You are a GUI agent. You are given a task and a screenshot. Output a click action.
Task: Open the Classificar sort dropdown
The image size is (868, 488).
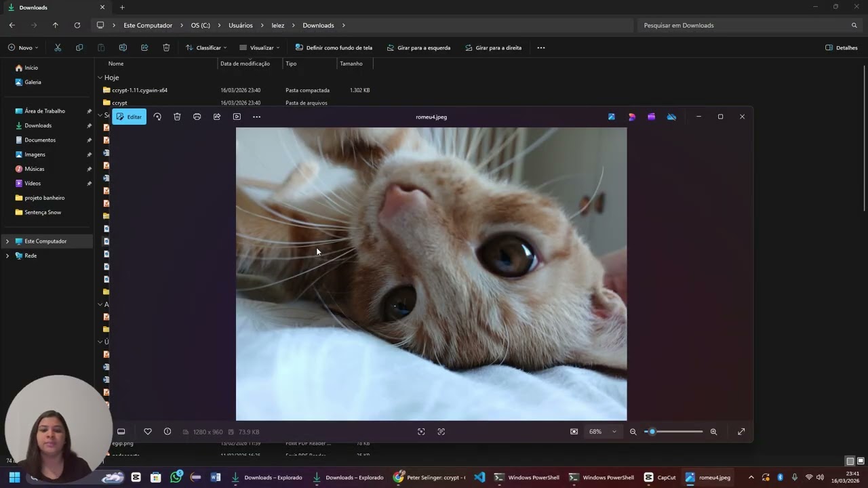point(206,48)
